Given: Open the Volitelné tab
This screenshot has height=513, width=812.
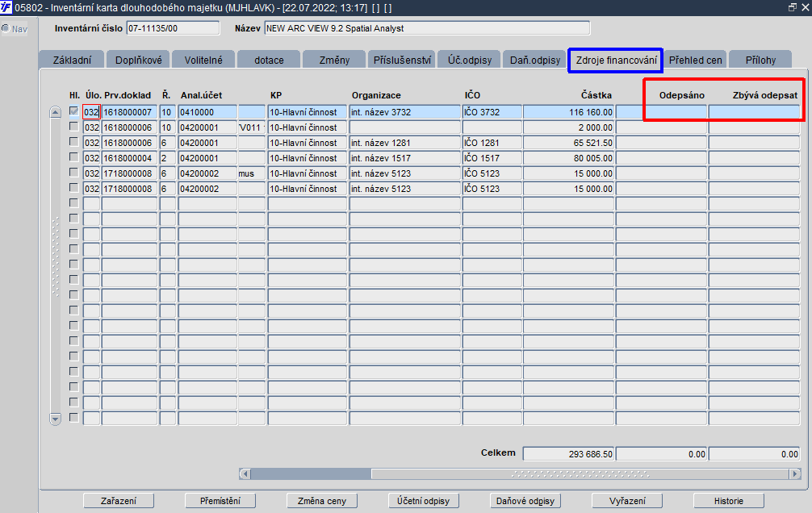Looking at the screenshot, I should click(203, 60).
